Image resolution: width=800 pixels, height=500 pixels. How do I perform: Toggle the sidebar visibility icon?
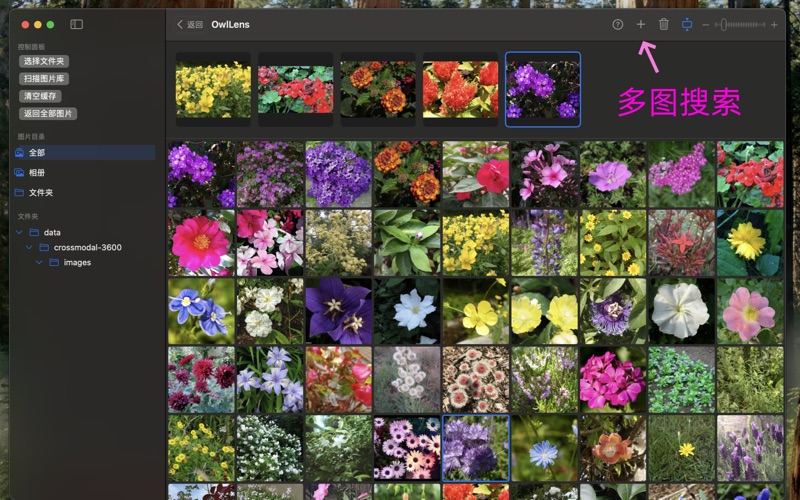(77, 24)
